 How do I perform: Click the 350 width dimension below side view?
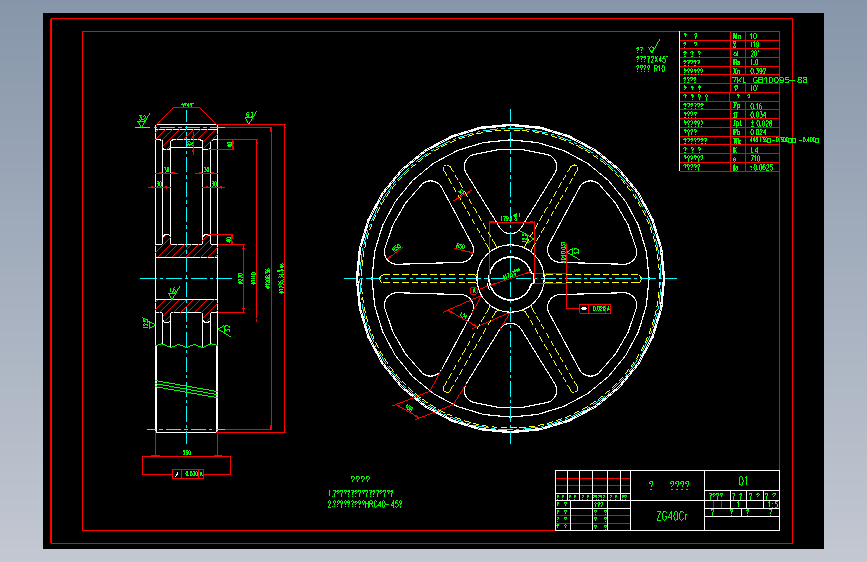tap(187, 452)
